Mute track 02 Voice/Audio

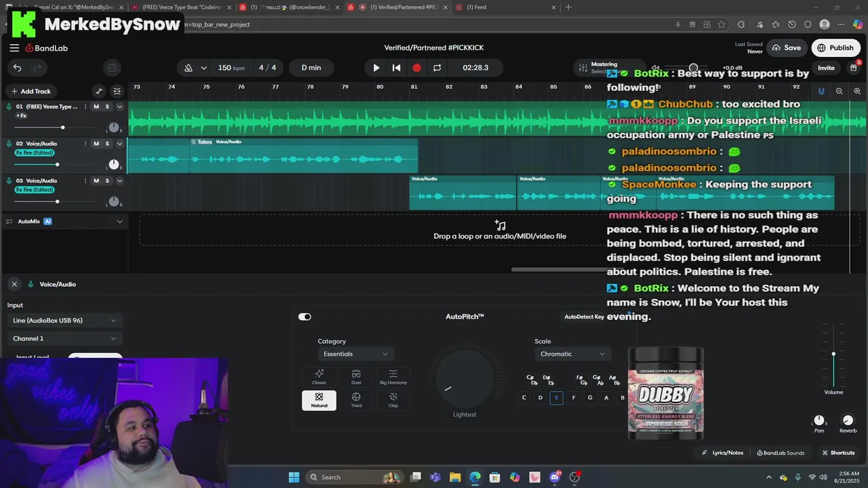[x=96, y=144]
